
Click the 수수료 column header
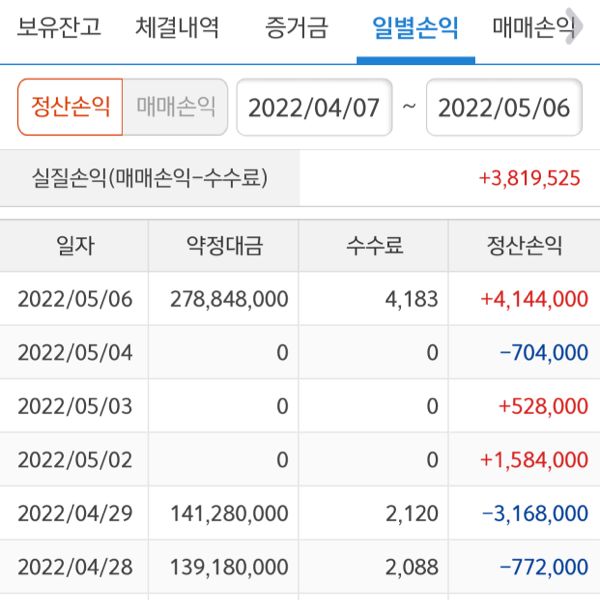[374, 246]
